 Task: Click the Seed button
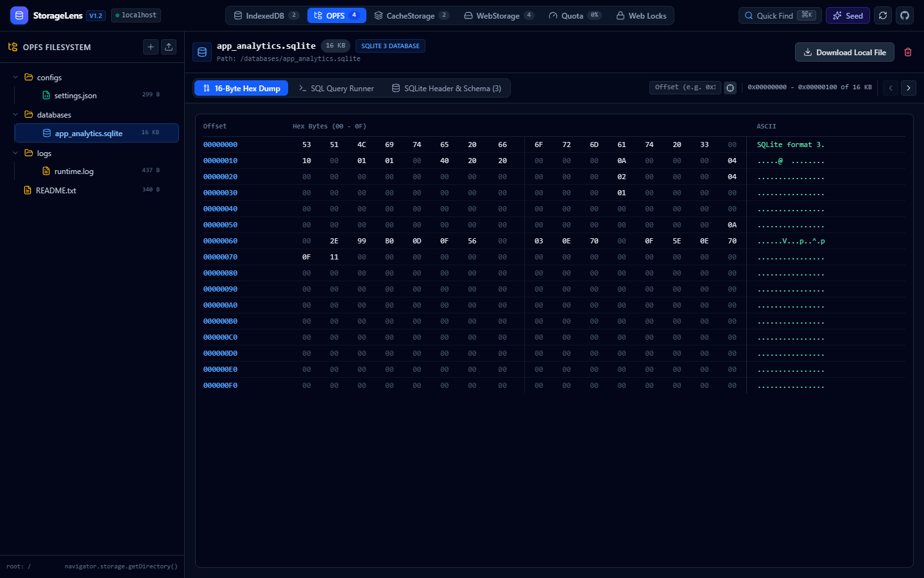tap(848, 15)
